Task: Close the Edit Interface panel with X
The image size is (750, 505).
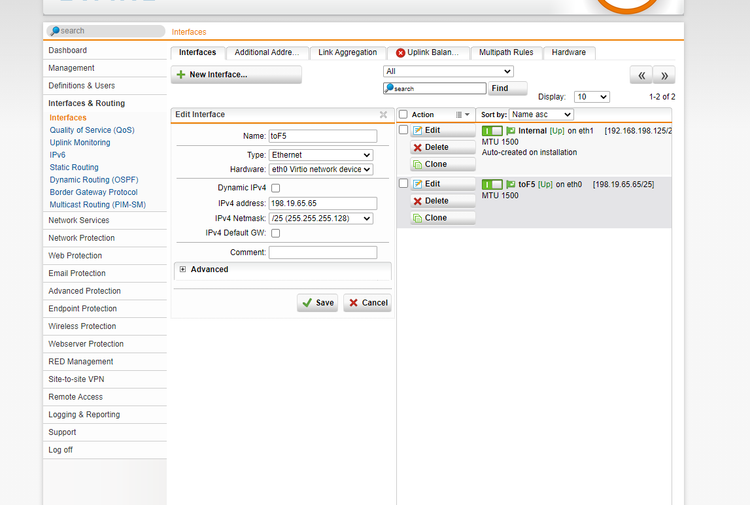Action: point(383,114)
